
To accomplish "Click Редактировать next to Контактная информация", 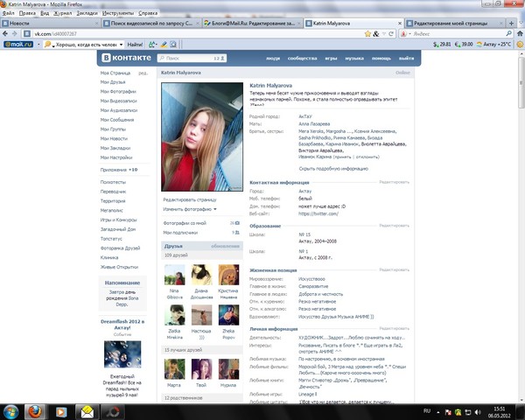I will [394, 182].
